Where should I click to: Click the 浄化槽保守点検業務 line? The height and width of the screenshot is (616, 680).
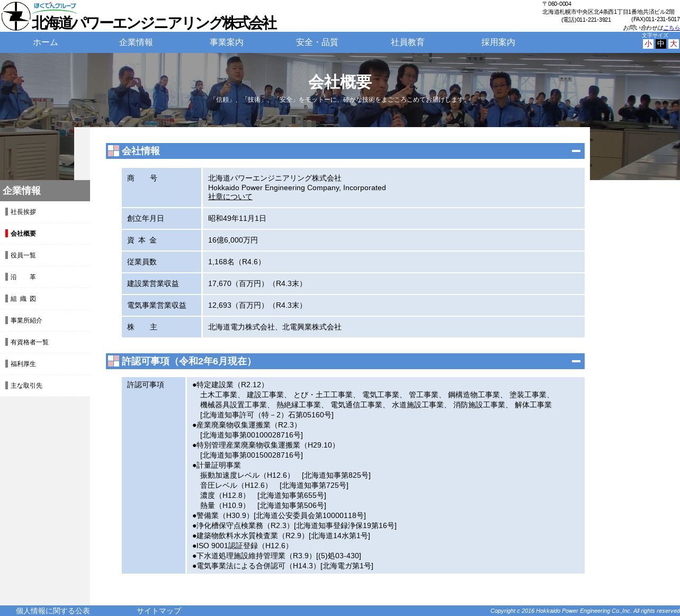click(294, 525)
